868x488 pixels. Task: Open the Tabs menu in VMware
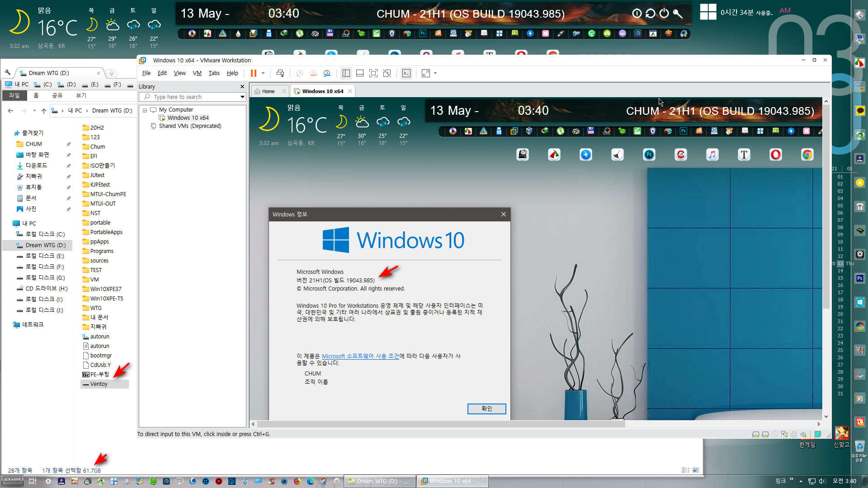click(x=214, y=73)
